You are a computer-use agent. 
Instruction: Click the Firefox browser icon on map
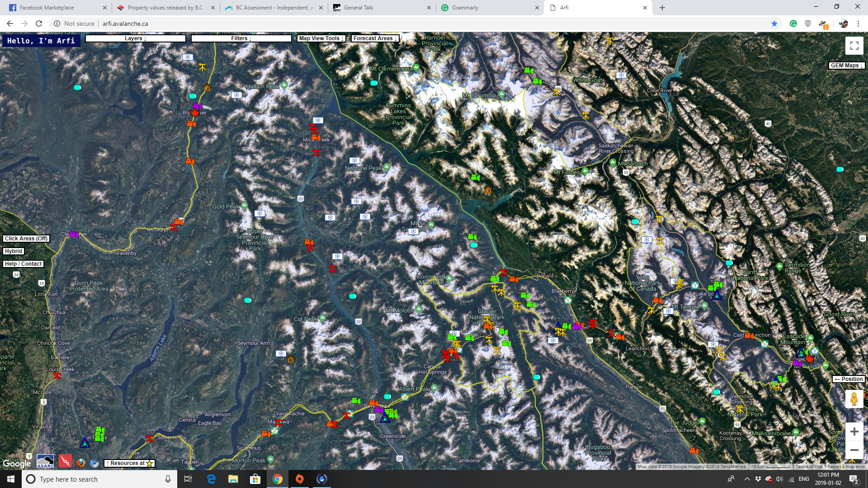[x=81, y=463]
